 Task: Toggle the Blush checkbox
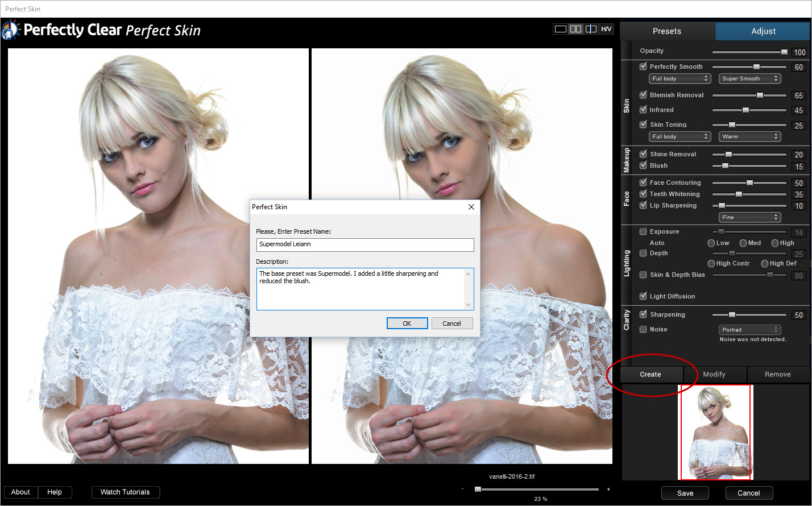pos(643,165)
